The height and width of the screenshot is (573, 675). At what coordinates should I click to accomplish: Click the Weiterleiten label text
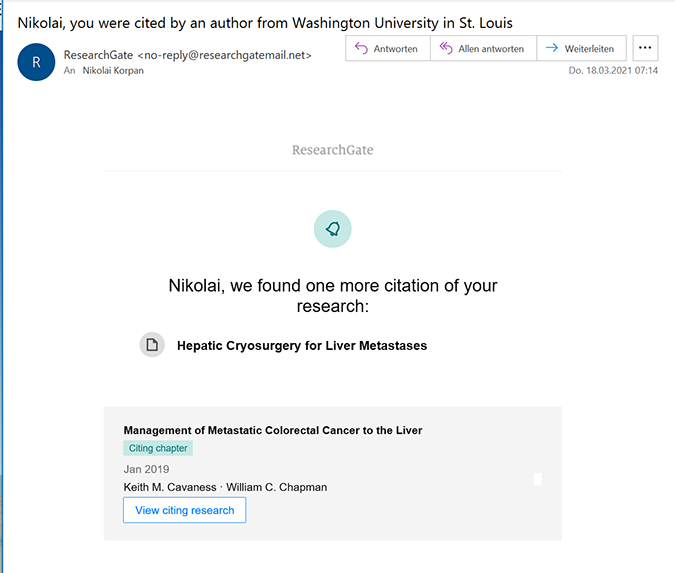coord(591,48)
